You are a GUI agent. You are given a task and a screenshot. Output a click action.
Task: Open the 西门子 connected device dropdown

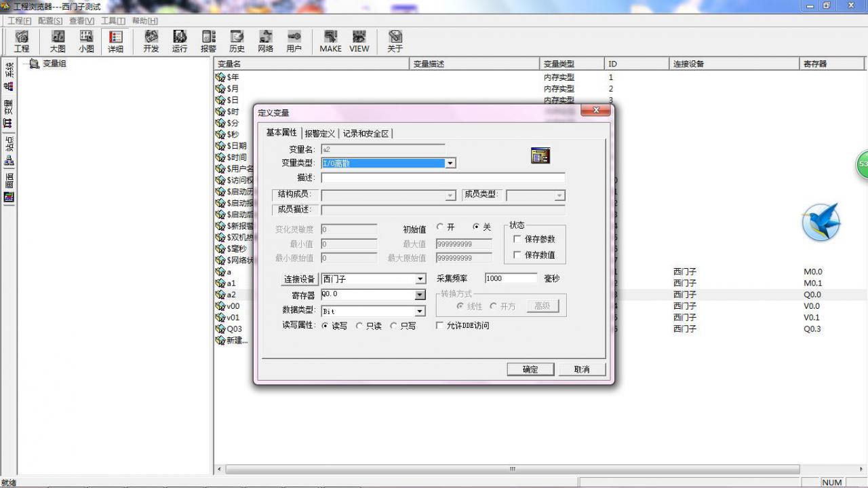pos(420,279)
